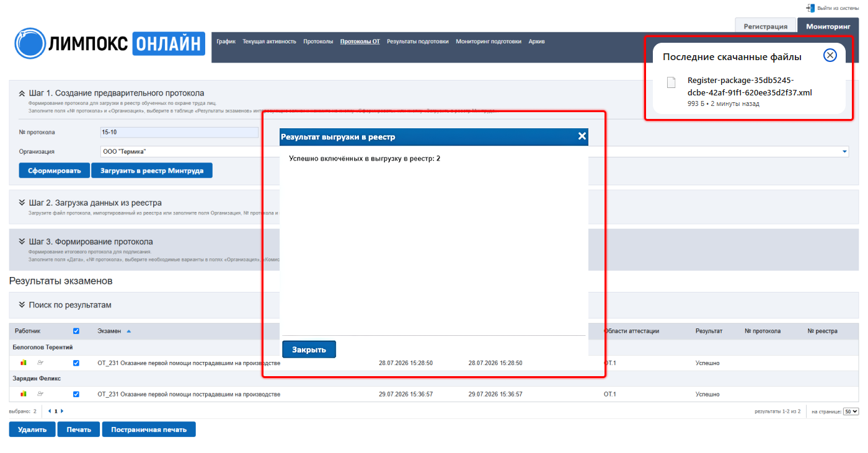Click user icon in Зарядин Феликс row
The width and height of the screenshot is (868, 453).
point(40,394)
